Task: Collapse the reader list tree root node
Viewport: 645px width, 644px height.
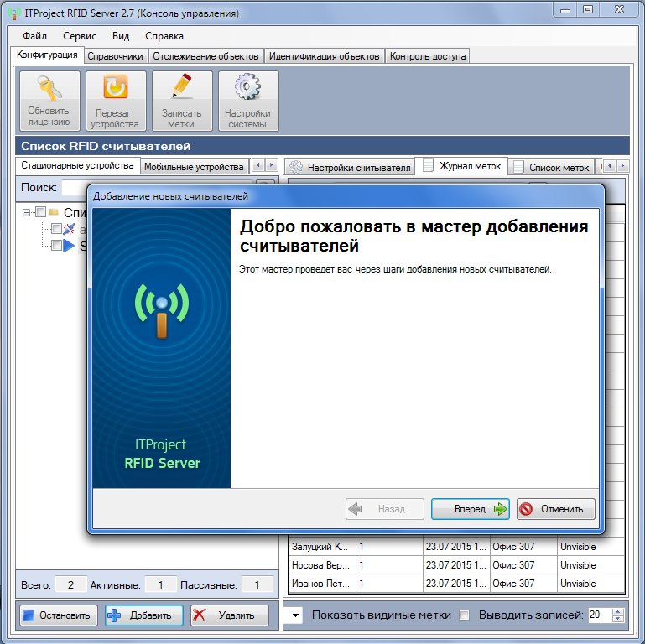Action: (27, 213)
